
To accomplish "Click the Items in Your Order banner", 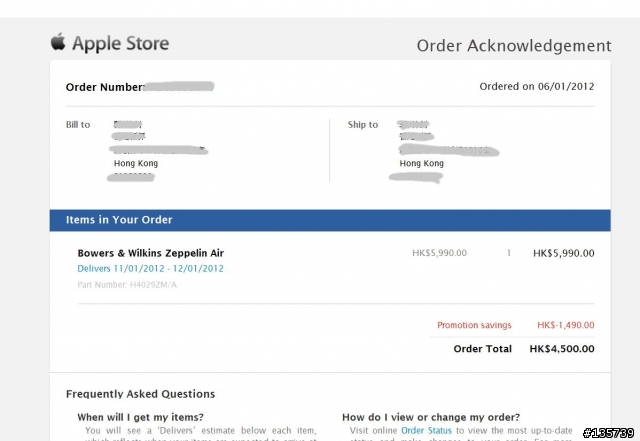I will pyautogui.click(x=330, y=220).
